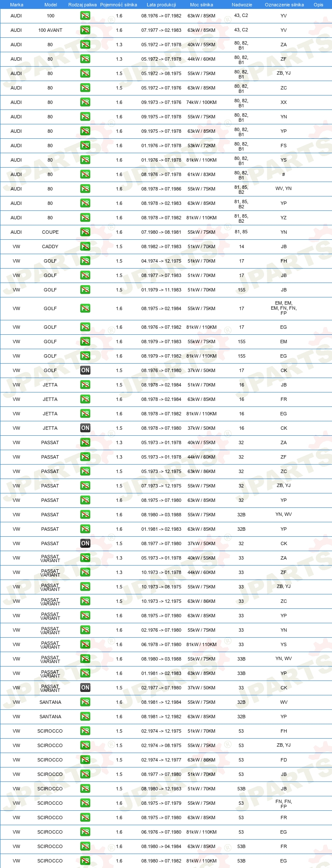Click the "Moc silnika" column header

pos(202,5)
